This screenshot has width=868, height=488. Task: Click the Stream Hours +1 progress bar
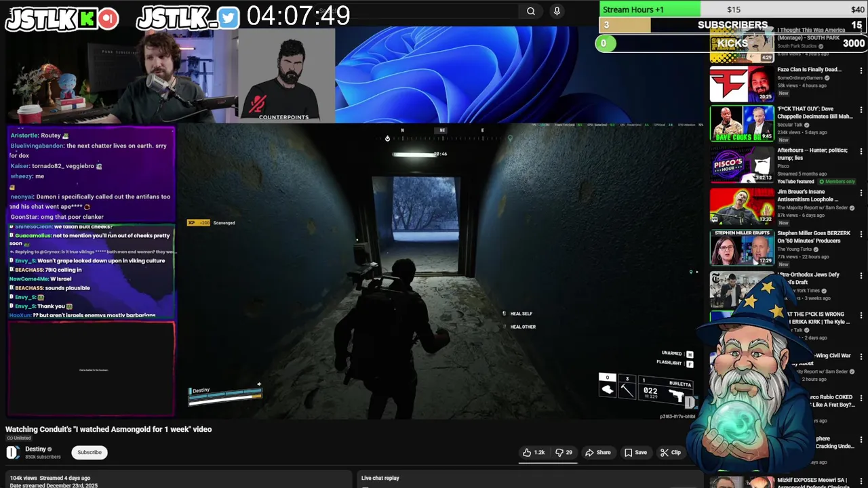734,9
